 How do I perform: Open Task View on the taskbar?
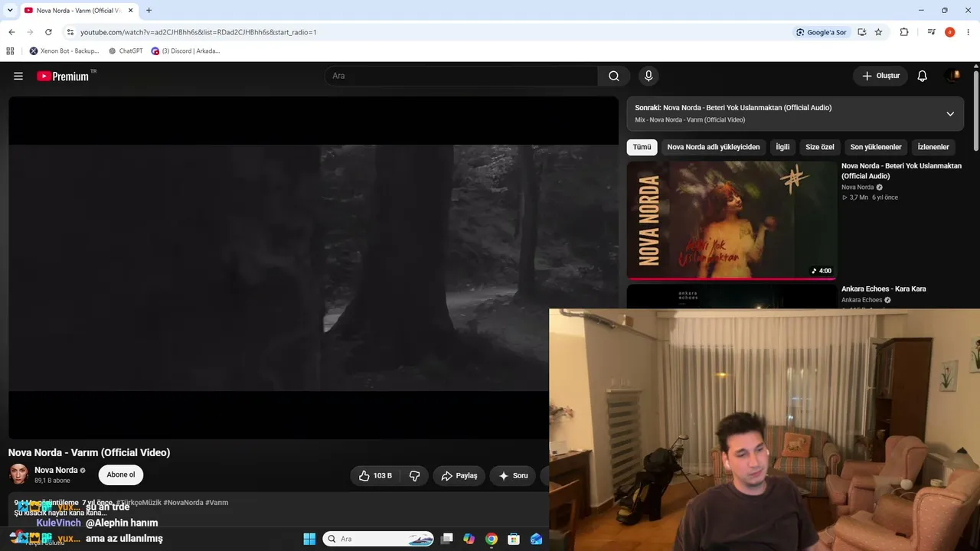(x=447, y=539)
